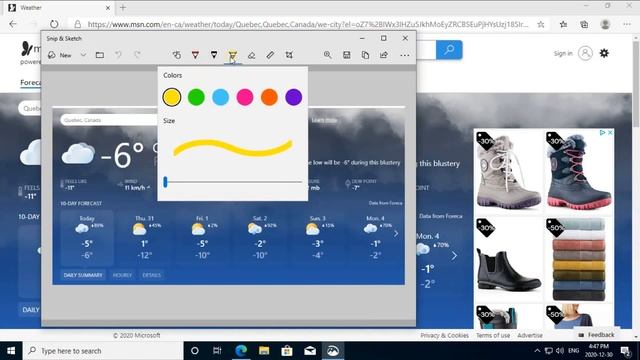The image size is (640, 360).
Task: Click Sign in on the MSN page
Action: tap(563, 53)
